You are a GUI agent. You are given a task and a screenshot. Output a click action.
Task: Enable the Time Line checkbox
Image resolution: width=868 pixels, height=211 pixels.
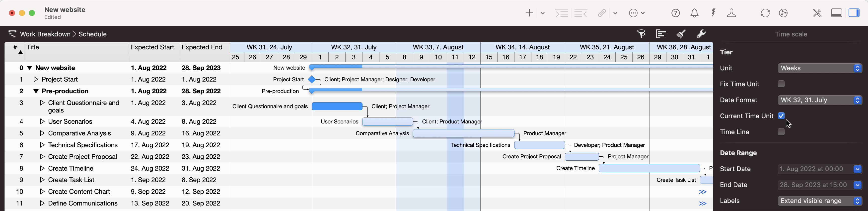click(x=781, y=132)
